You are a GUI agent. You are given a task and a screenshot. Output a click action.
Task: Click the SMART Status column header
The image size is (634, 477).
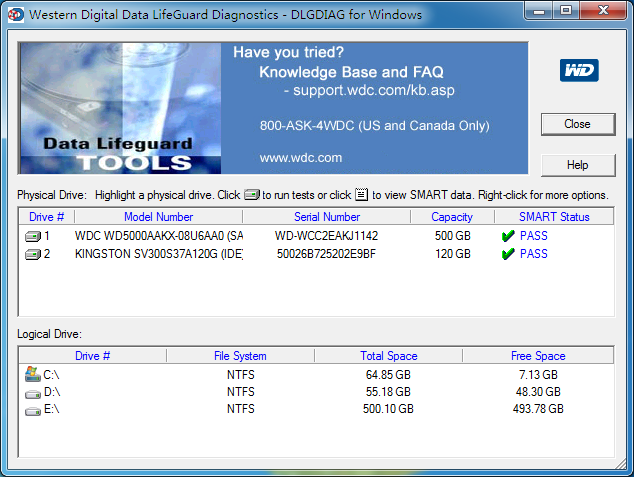pyautogui.click(x=554, y=217)
